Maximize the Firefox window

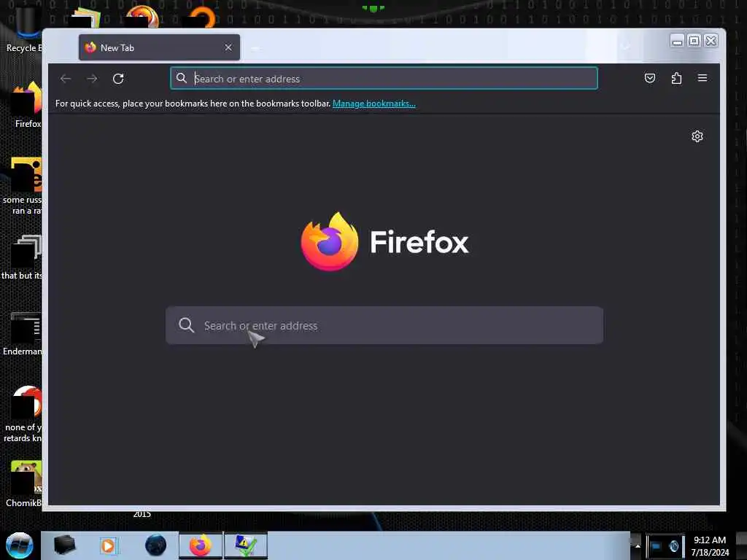click(694, 41)
